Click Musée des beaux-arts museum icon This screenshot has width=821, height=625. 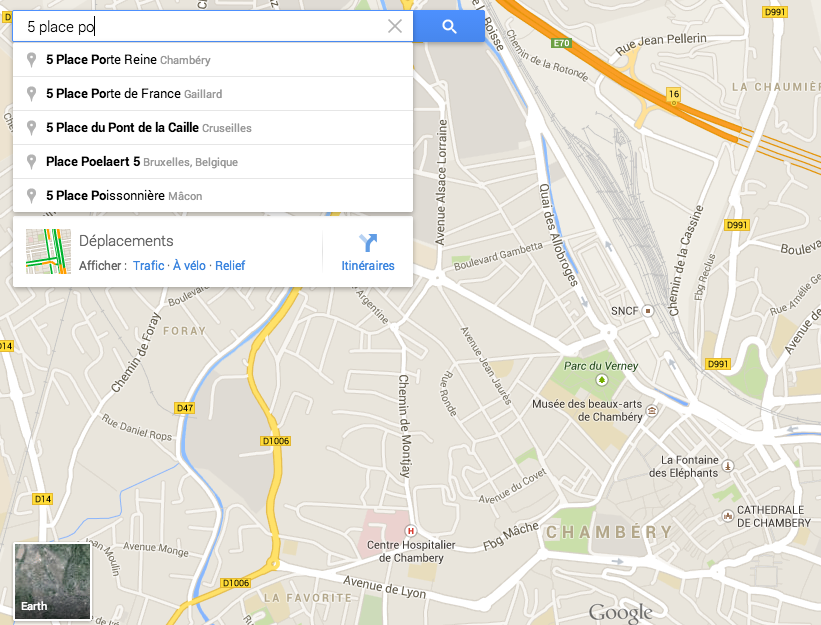[x=652, y=410]
